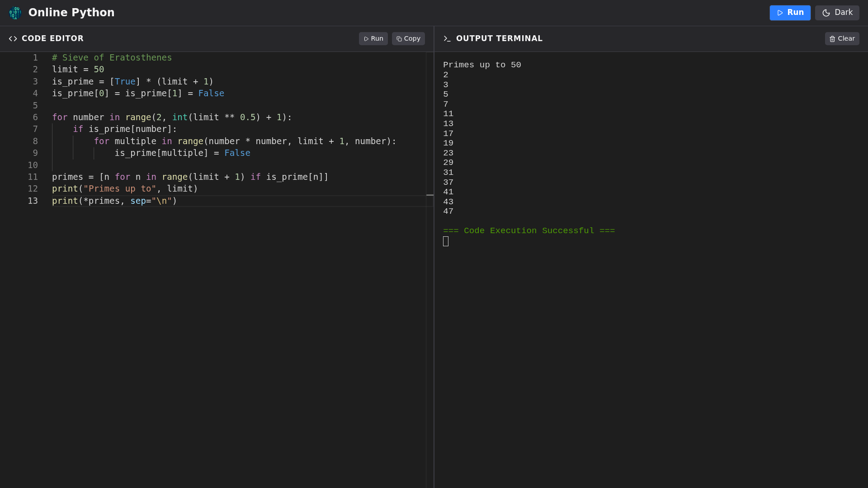Click the print "Primes up to" line

click(x=125, y=189)
